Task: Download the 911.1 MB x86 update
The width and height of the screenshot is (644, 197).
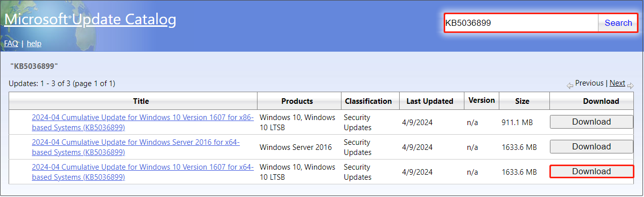Action: (x=591, y=122)
